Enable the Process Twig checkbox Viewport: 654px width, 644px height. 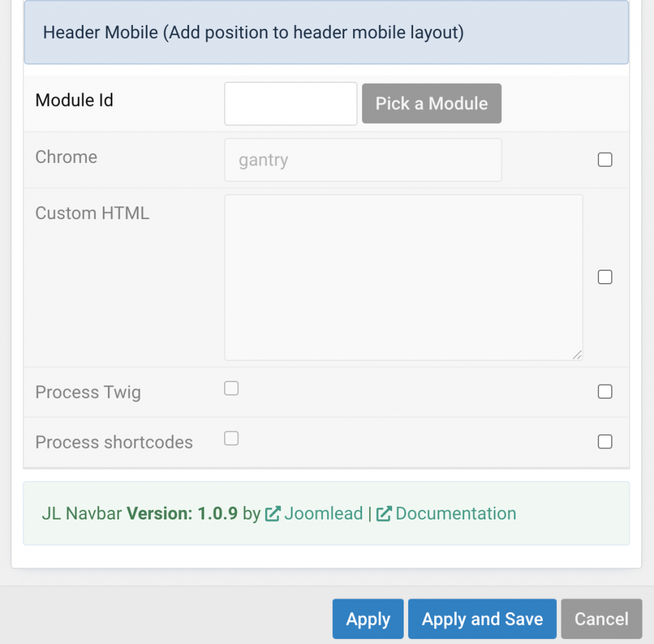tap(231, 388)
